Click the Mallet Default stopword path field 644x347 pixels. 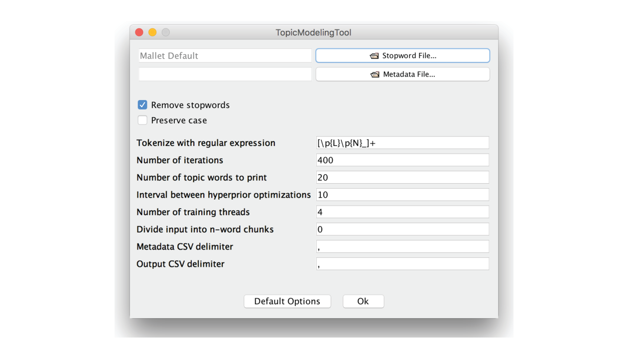225,56
